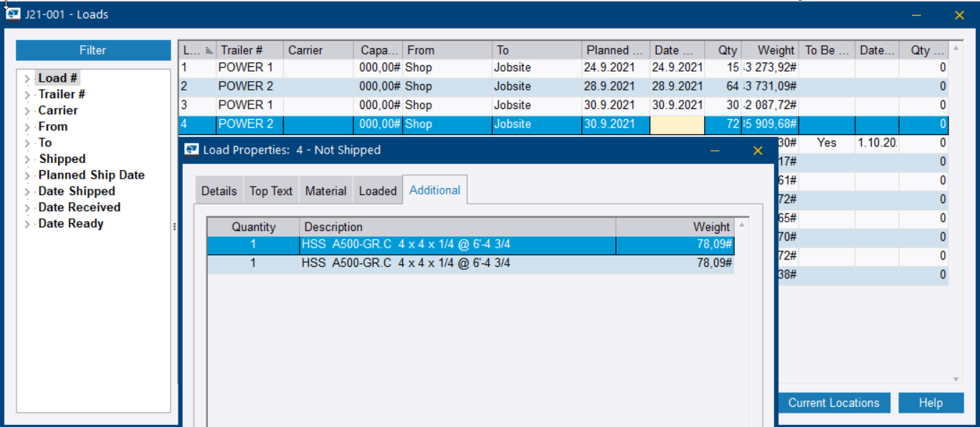Switch to the Top Text tab
980x427 pixels.
271,191
